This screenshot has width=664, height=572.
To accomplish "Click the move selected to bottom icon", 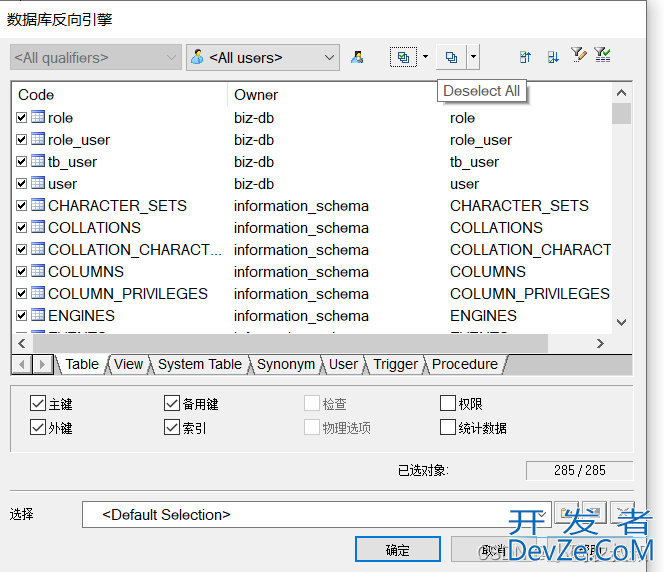I will [553, 57].
